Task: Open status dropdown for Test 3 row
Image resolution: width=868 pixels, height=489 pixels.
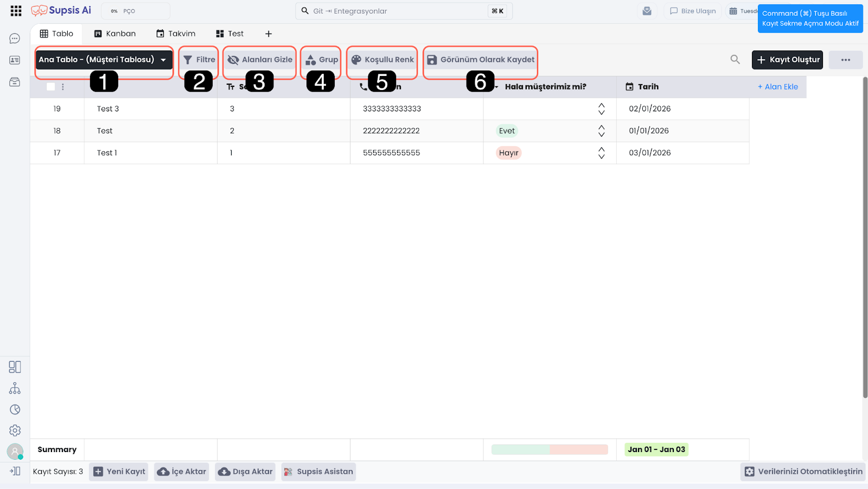Action: tap(601, 109)
